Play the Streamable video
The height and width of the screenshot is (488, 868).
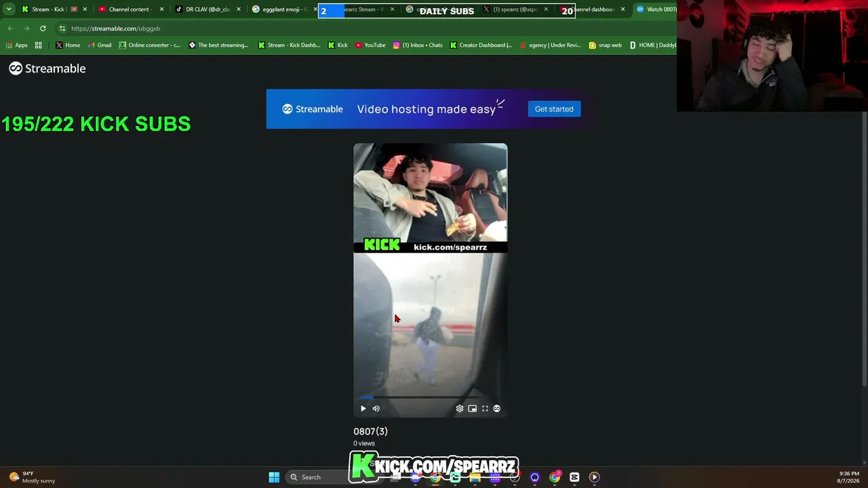pyautogui.click(x=363, y=409)
